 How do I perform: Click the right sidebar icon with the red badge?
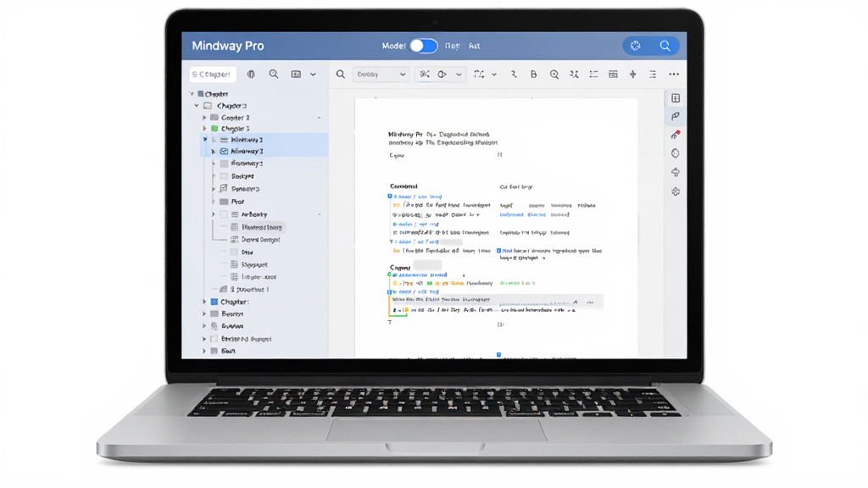click(676, 135)
